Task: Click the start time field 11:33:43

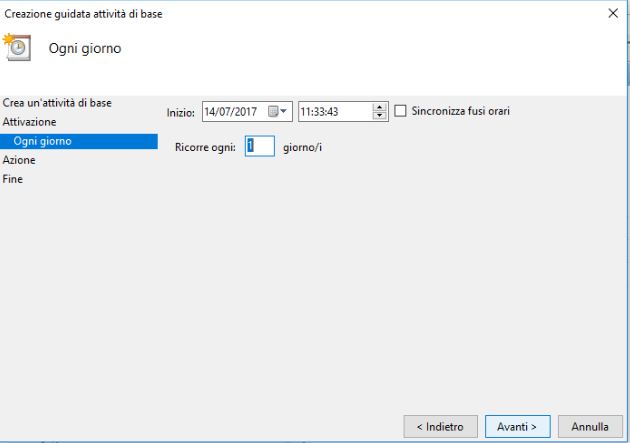Action: [x=343, y=111]
